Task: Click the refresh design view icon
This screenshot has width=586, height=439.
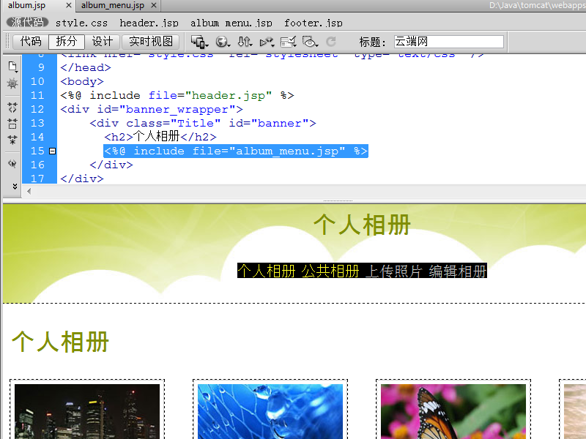Action: point(331,41)
